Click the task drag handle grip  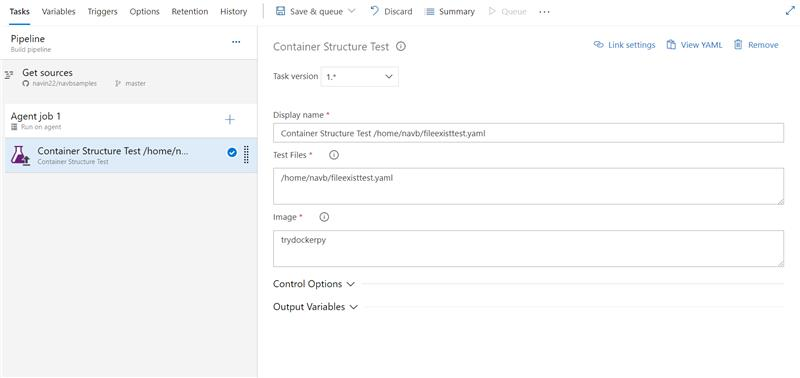(x=246, y=155)
